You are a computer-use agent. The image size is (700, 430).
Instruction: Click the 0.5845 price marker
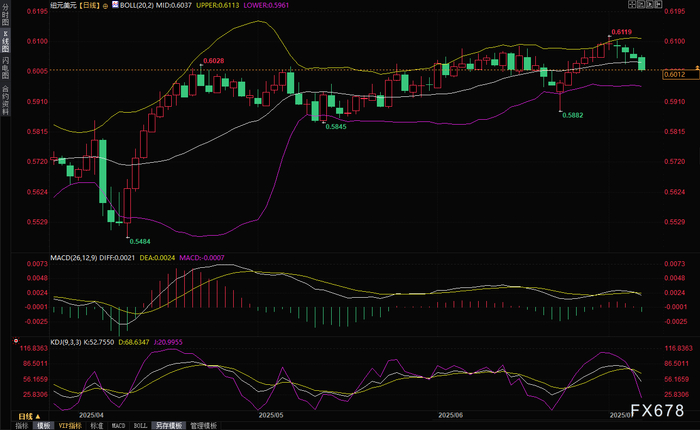[336, 126]
